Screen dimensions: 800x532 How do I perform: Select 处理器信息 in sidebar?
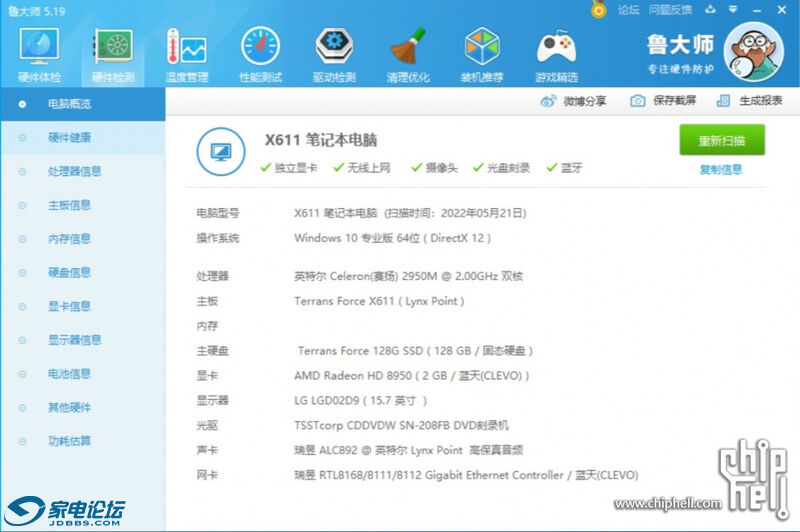coord(83,171)
